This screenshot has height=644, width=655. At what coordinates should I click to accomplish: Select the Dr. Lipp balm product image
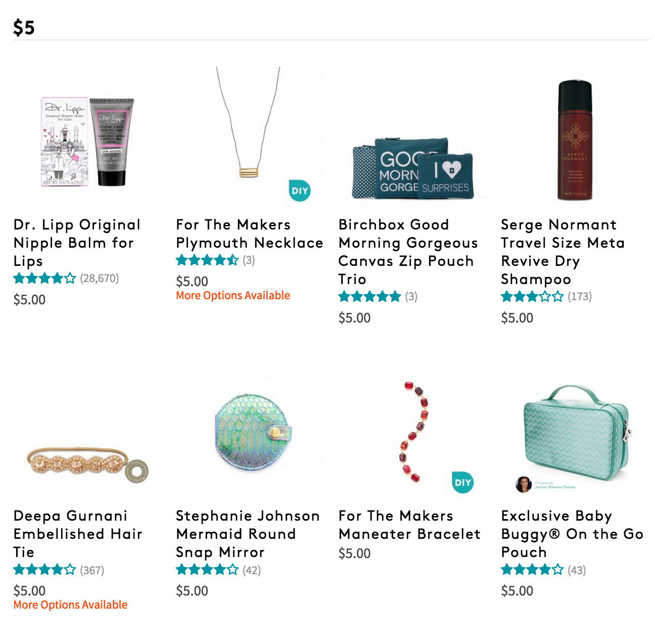[x=88, y=142]
